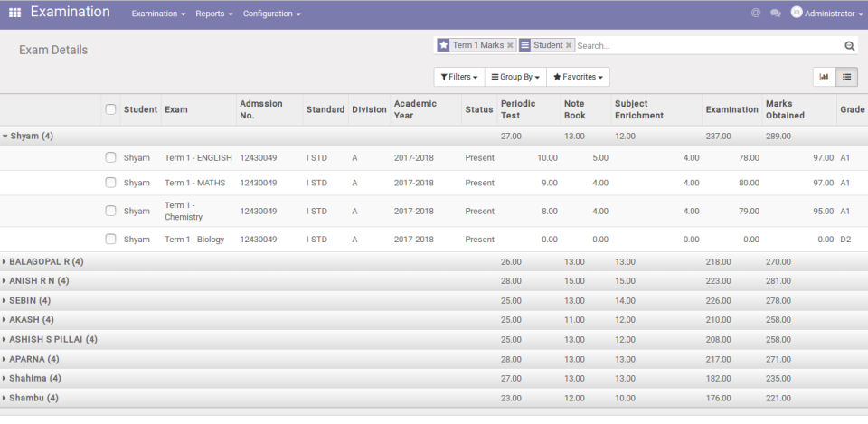The height and width of the screenshot is (424, 868).
Task: Expand the BALAGOPAL R group
Action: [x=45, y=261]
